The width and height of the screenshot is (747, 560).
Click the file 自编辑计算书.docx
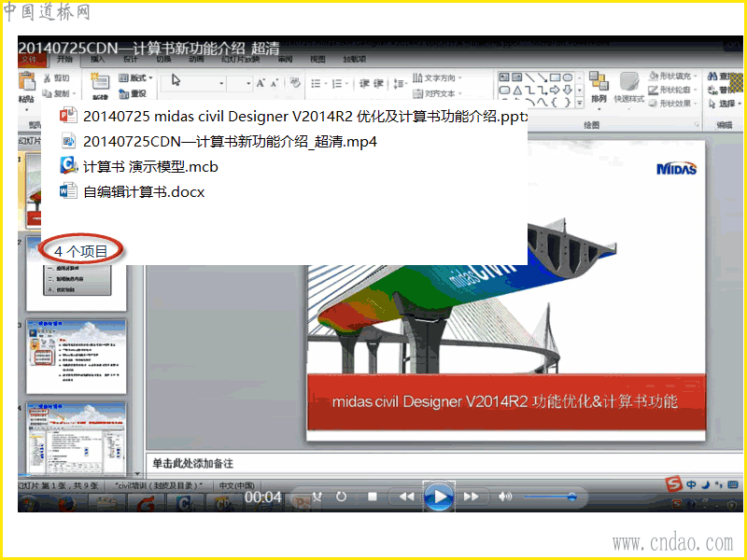click(133, 192)
